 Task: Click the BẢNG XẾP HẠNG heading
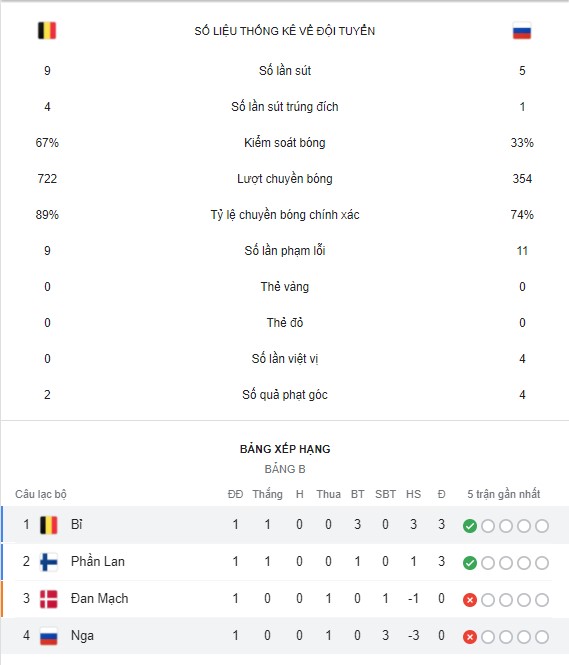pos(285,449)
